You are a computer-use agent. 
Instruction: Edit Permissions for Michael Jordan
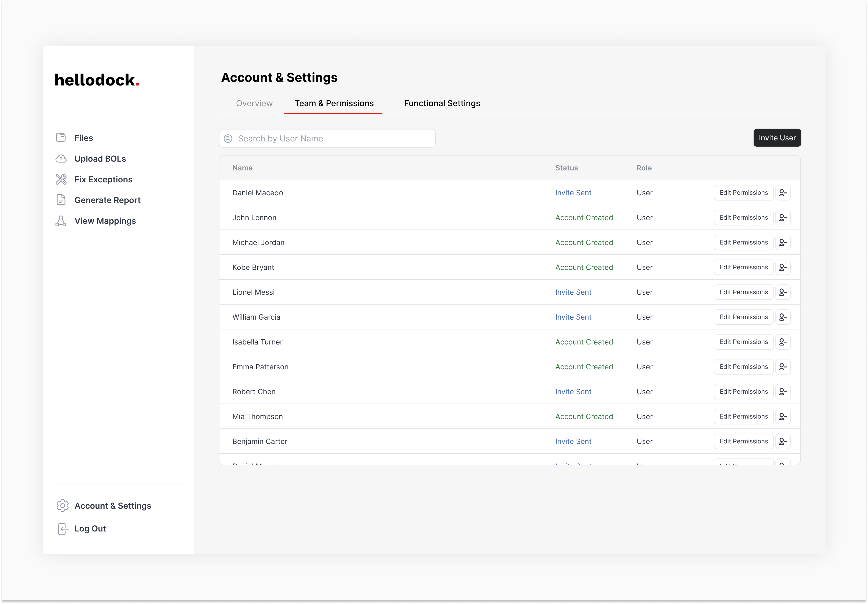tap(743, 242)
